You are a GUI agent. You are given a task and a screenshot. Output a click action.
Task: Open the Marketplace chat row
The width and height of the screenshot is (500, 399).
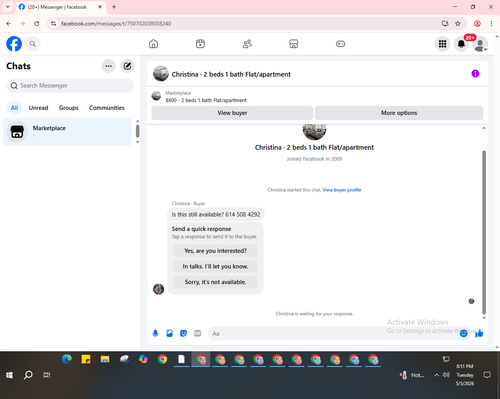tap(68, 131)
